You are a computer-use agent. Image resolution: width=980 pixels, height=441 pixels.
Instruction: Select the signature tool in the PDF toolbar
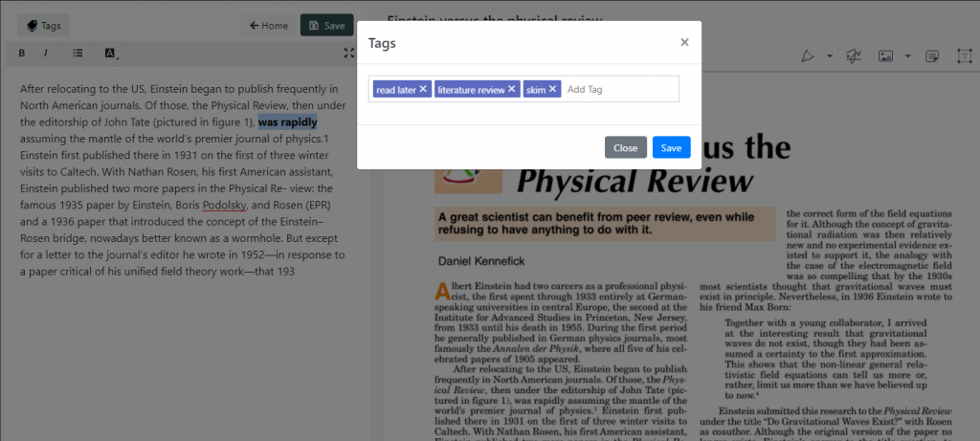tap(854, 56)
